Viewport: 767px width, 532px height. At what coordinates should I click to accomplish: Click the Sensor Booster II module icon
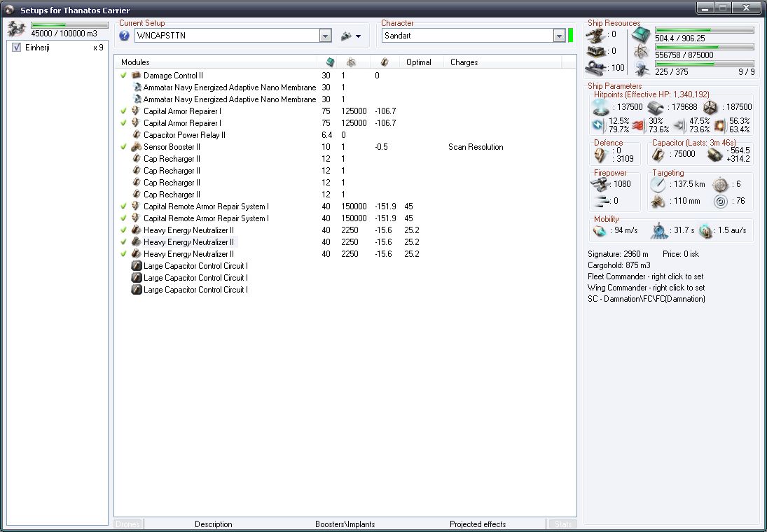tap(137, 147)
